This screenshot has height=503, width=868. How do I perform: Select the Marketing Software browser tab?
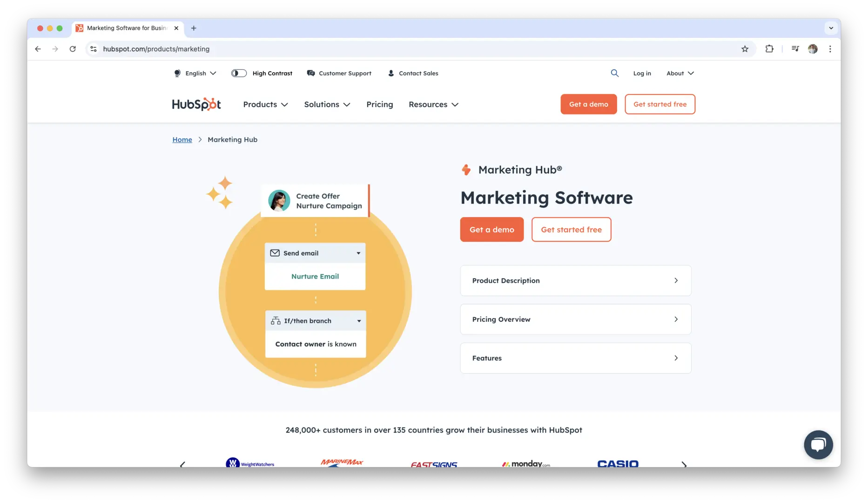pos(127,28)
